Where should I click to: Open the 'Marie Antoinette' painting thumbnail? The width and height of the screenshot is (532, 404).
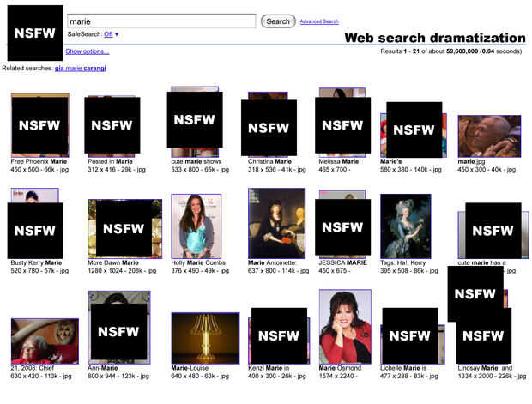click(x=276, y=223)
